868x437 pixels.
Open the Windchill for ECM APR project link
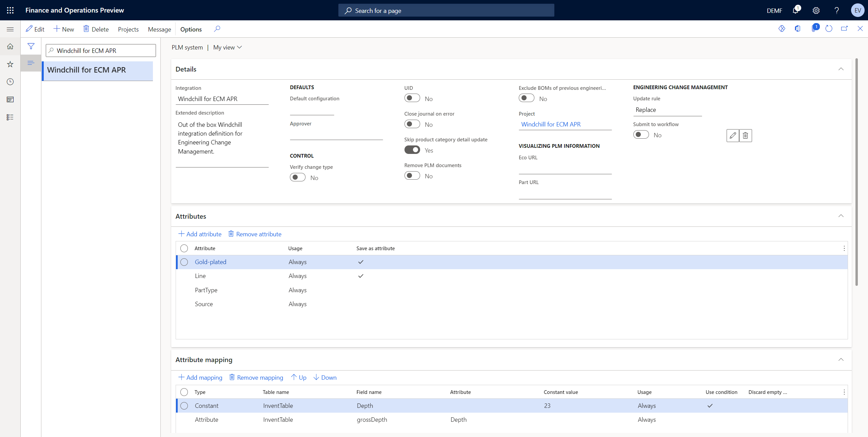550,124
